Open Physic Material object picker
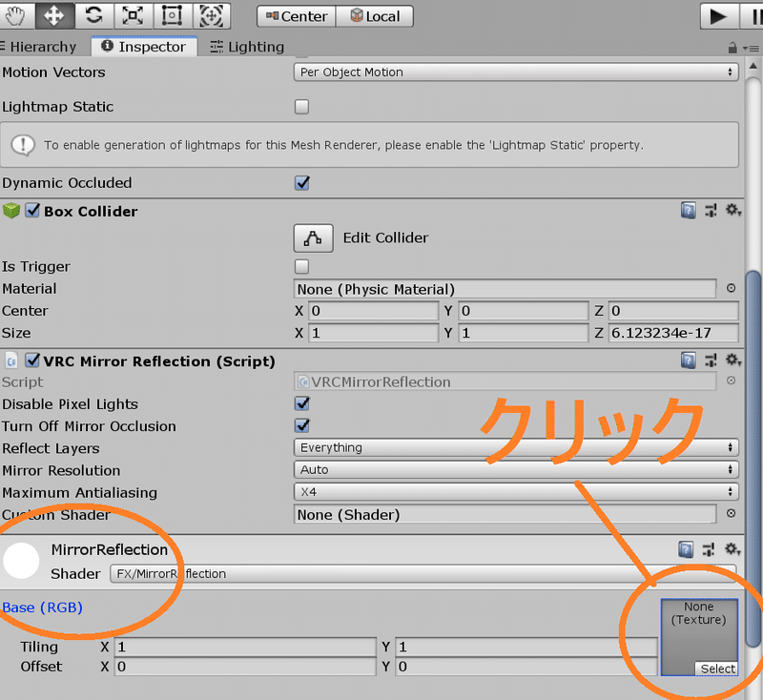763x700 pixels. tap(731, 288)
